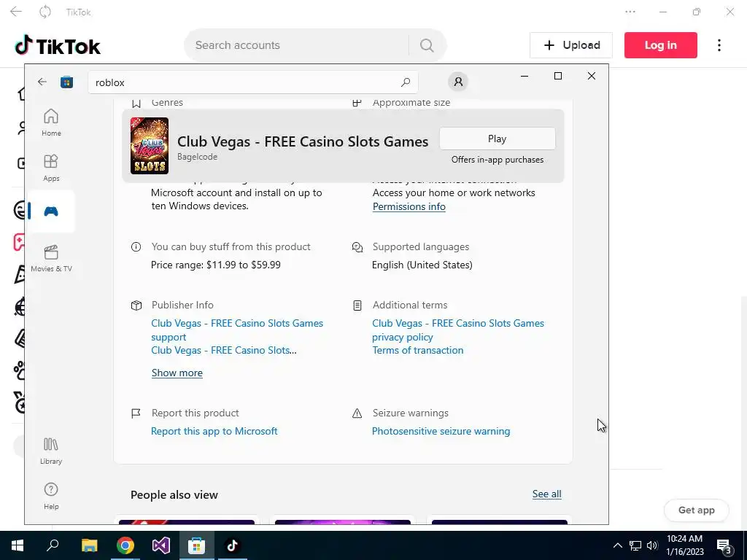
Task: Open Terms of transaction link
Action: pyautogui.click(x=418, y=350)
